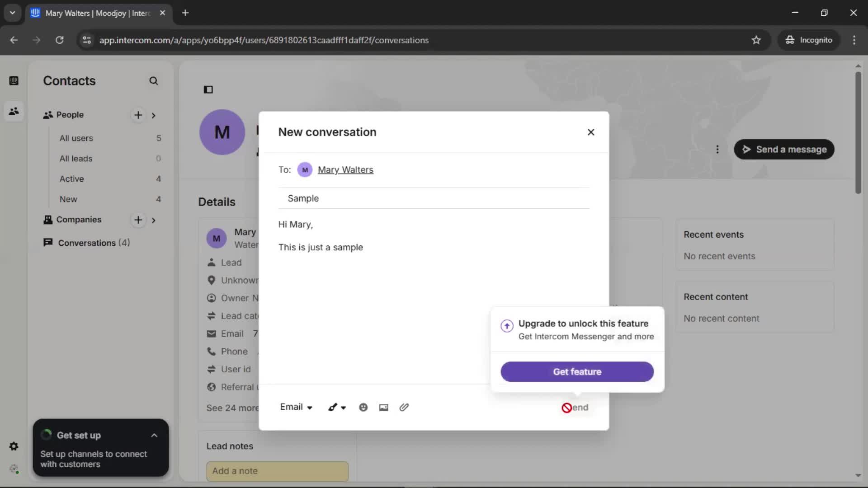
Task: Open Companies section
Action: click(79, 220)
